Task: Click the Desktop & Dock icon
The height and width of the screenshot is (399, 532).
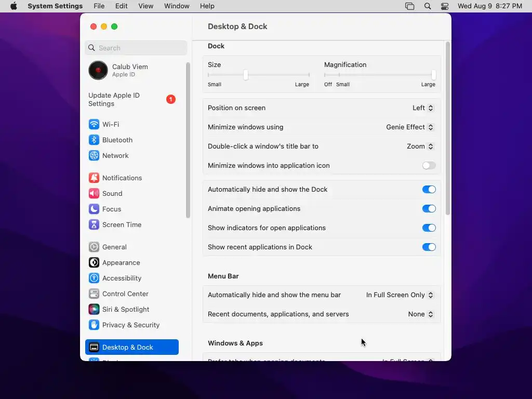Action: [94, 347]
